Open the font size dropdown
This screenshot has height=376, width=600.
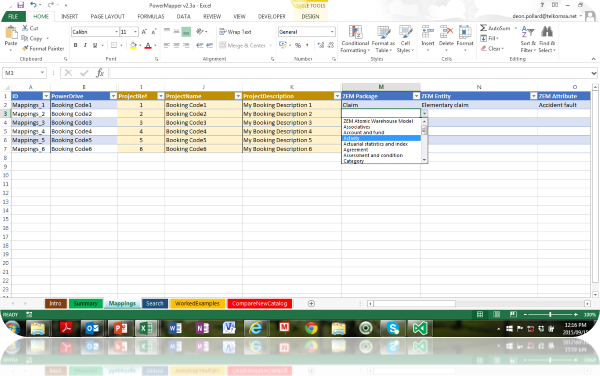click(x=135, y=32)
